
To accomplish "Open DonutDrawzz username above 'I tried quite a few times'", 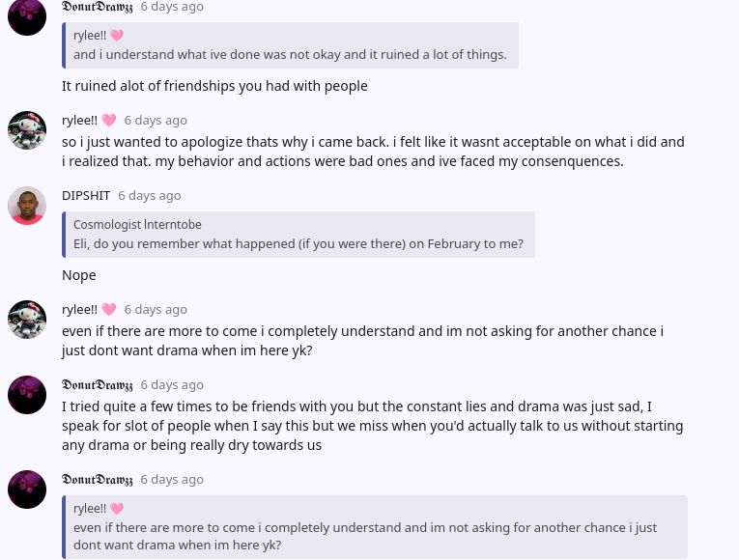I will pos(98,384).
